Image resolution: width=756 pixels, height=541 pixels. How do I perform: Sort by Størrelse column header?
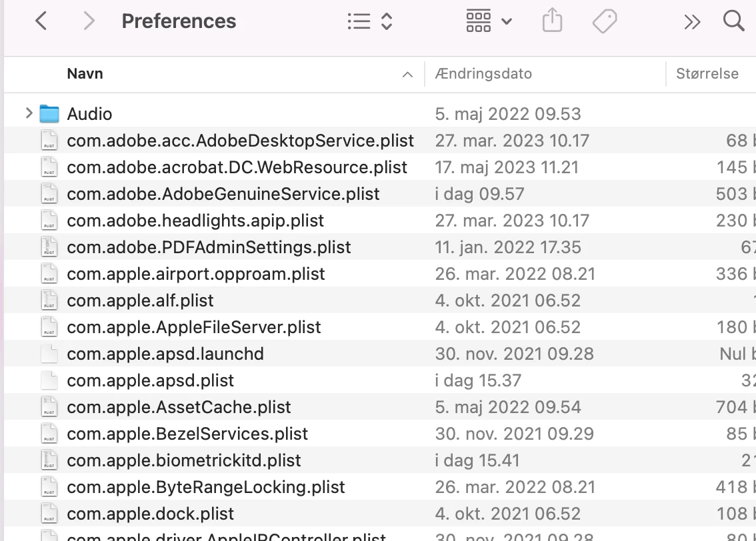(x=707, y=74)
